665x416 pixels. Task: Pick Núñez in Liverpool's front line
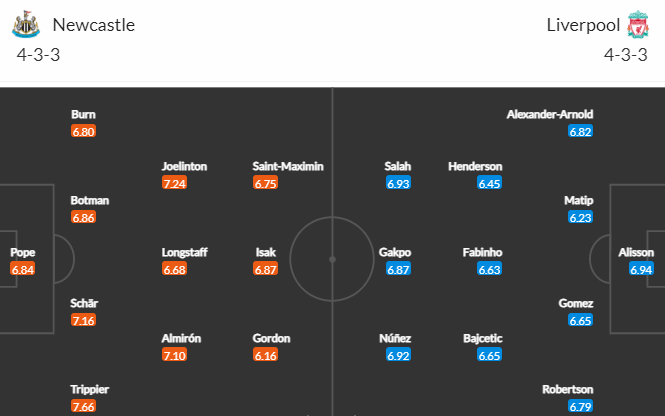395,338
